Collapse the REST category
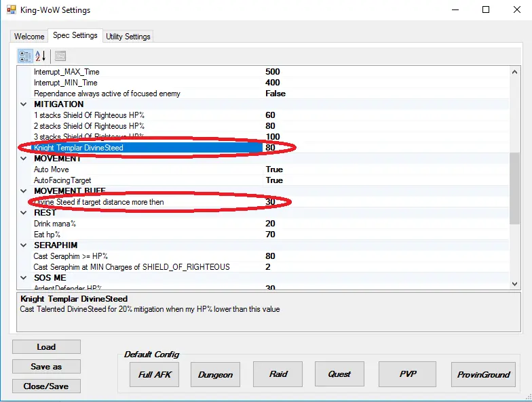The width and height of the screenshot is (532, 402). (x=23, y=213)
